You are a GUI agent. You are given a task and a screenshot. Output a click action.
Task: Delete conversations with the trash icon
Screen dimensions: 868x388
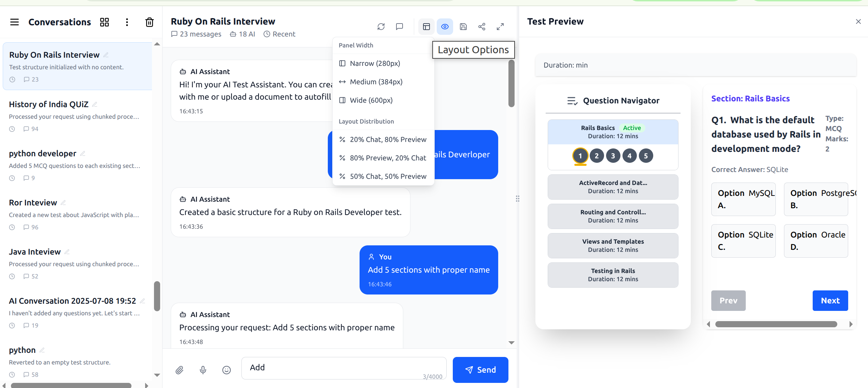pos(150,22)
